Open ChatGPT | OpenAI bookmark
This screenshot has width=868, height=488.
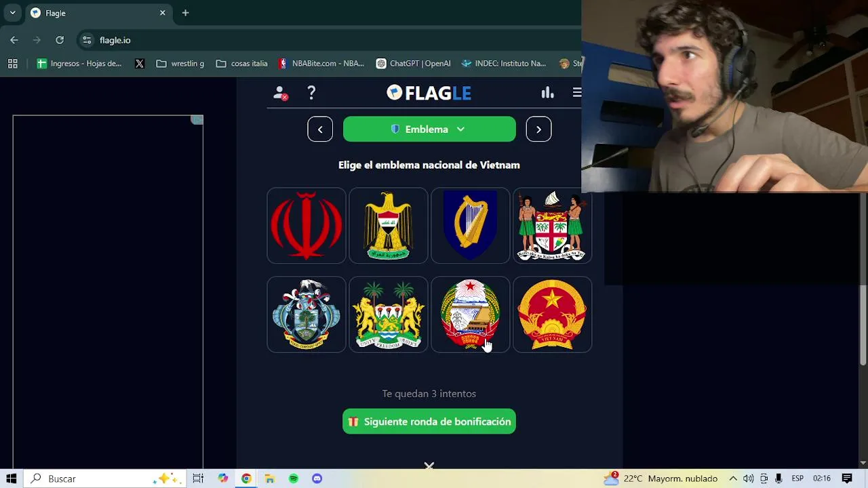tap(414, 64)
